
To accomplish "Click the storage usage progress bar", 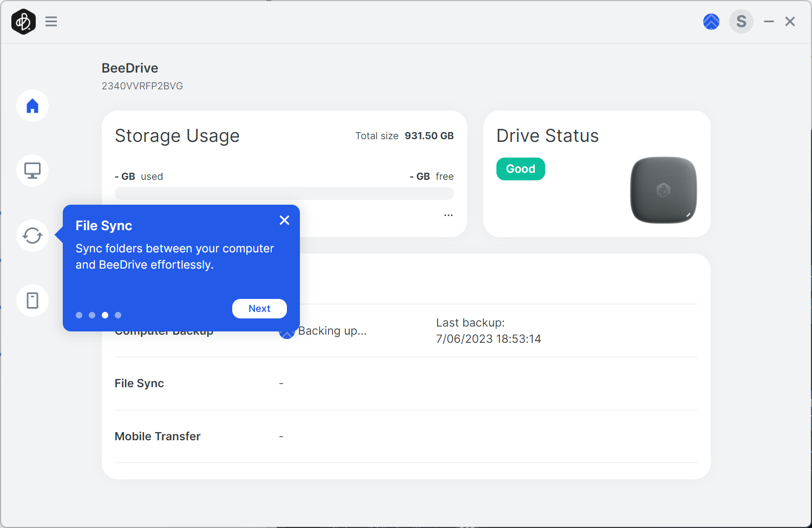I will click(284, 193).
